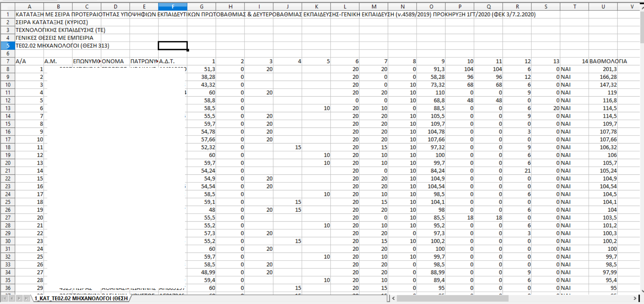Select row 5 header
The image size is (644, 304).
[x=8, y=46]
